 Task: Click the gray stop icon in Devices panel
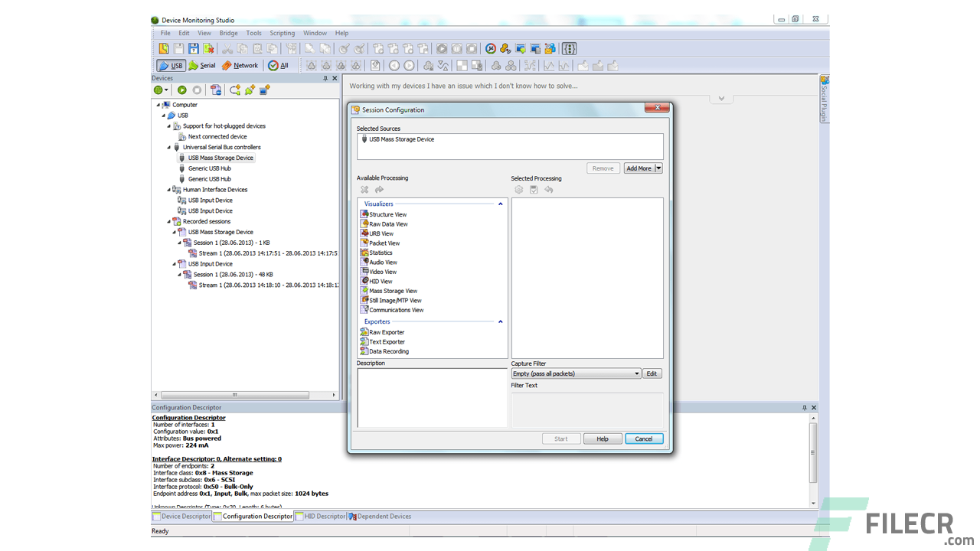[x=197, y=90]
